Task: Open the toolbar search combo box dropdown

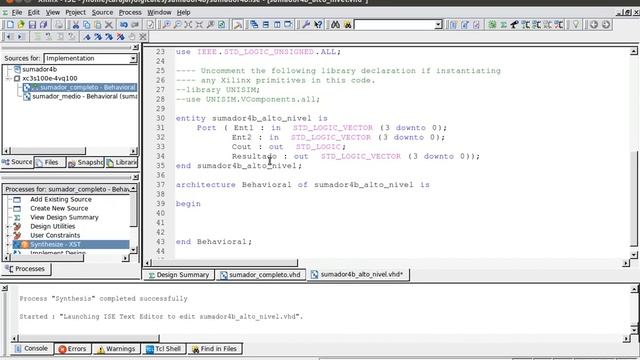Action: click(x=438, y=25)
